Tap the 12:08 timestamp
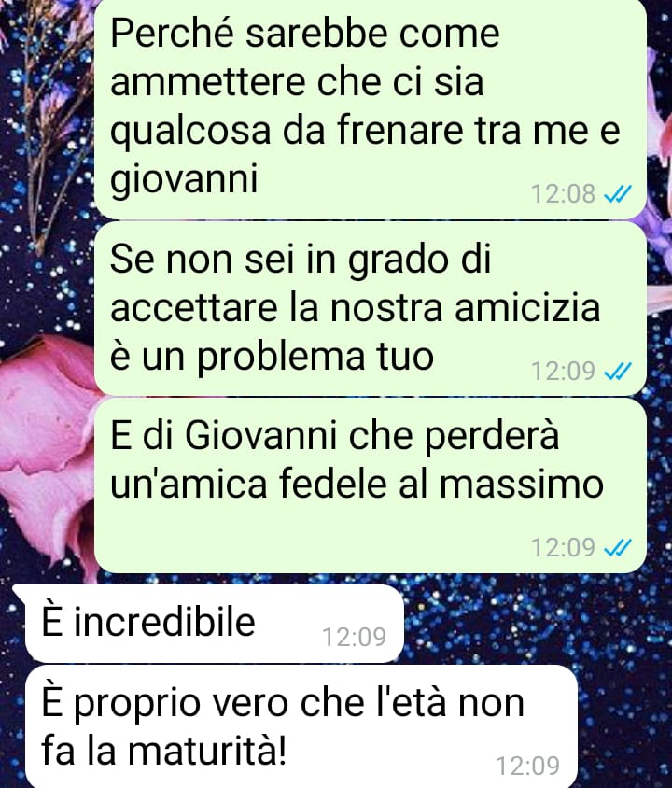Screen dimensions: 672x788 563,193
